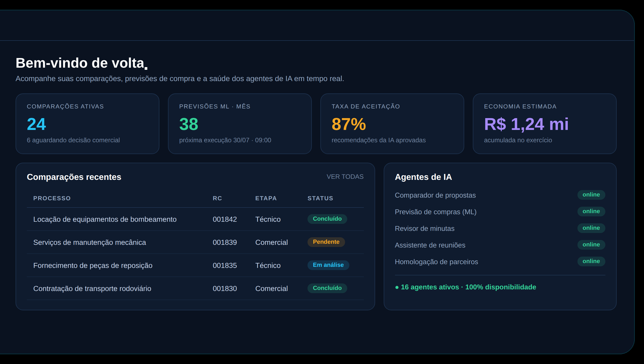Click RC number 001839
The height and width of the screenshot is (364, 644).
click(225, 242)
